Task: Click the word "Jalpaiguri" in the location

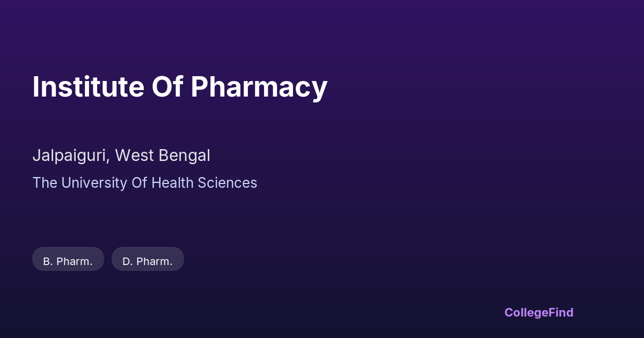Action: click(x=70, y=156)
